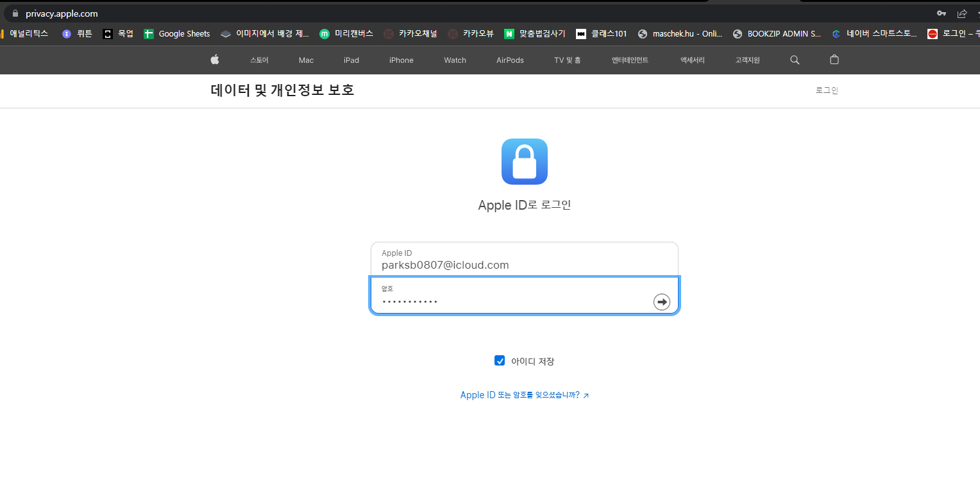Open the 카카오채널 bookmark
The image size is (980, 479).
410,34
